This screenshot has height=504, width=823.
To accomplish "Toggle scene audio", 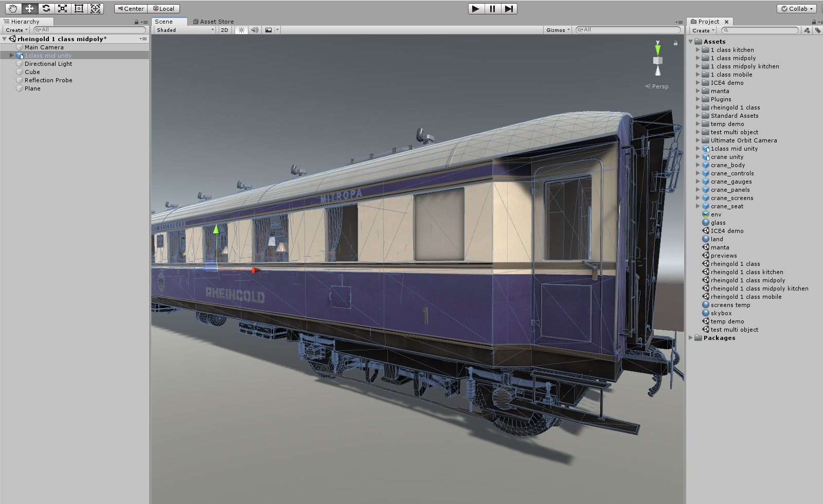I will (255, 30).
